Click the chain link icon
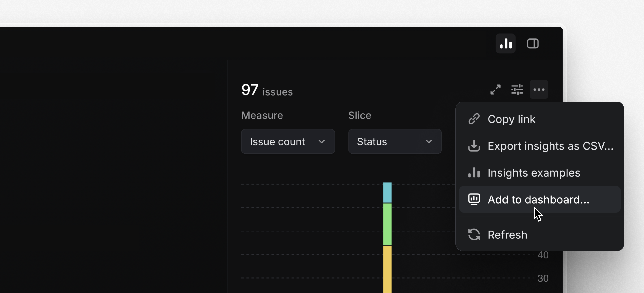 [x=474, y=119]
